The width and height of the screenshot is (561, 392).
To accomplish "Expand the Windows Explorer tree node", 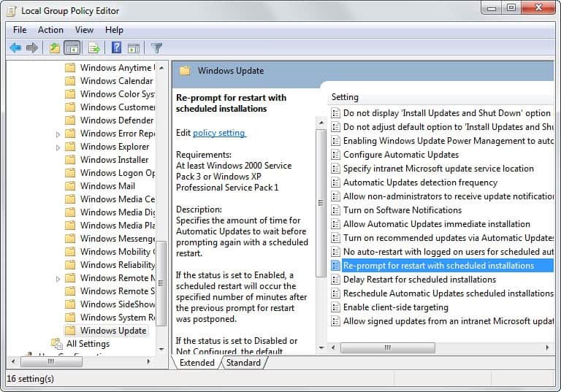I will coord(58,147).
